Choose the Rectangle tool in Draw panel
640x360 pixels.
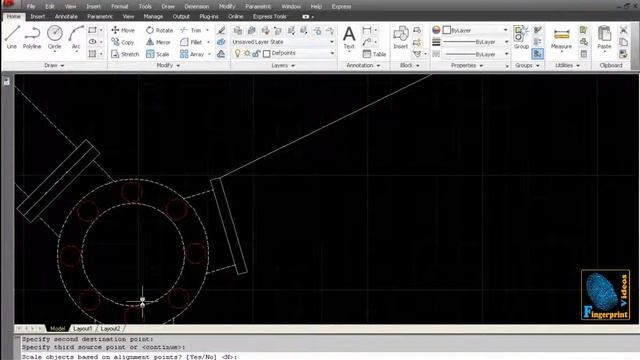[x=93, y=30]
